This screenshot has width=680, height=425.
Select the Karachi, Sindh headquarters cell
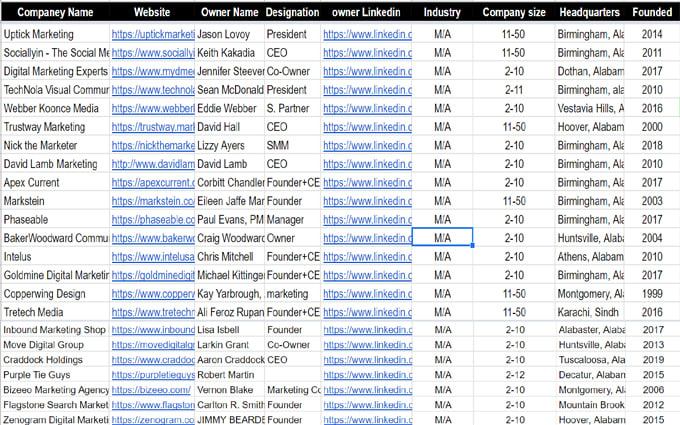[589, 313]
